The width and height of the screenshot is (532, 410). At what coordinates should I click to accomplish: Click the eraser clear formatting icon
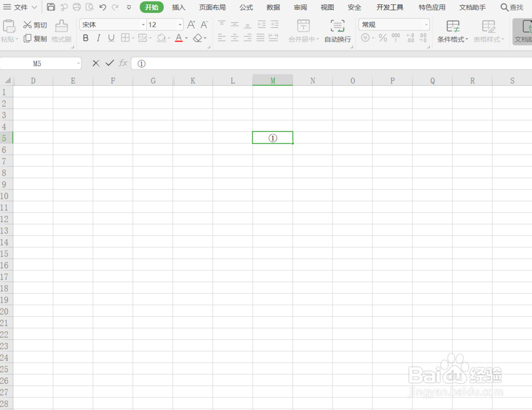(x=197, y=38)
